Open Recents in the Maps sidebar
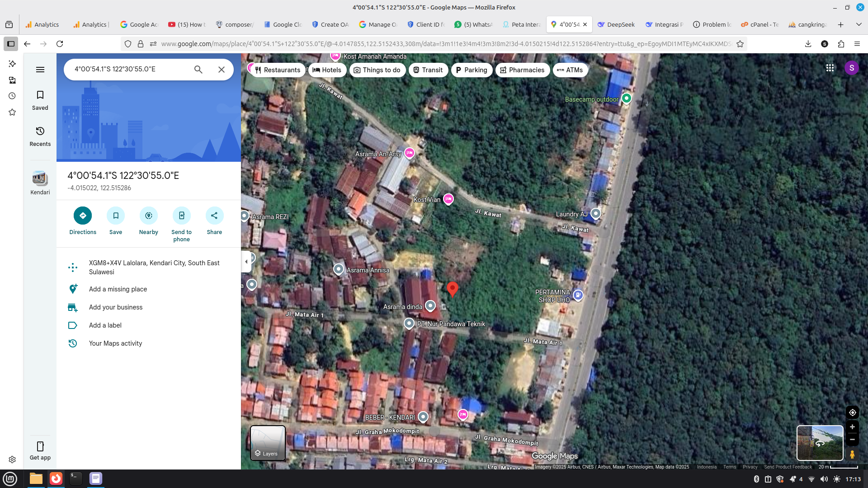This screenshot has width=868, height=488. click(40, 136)
